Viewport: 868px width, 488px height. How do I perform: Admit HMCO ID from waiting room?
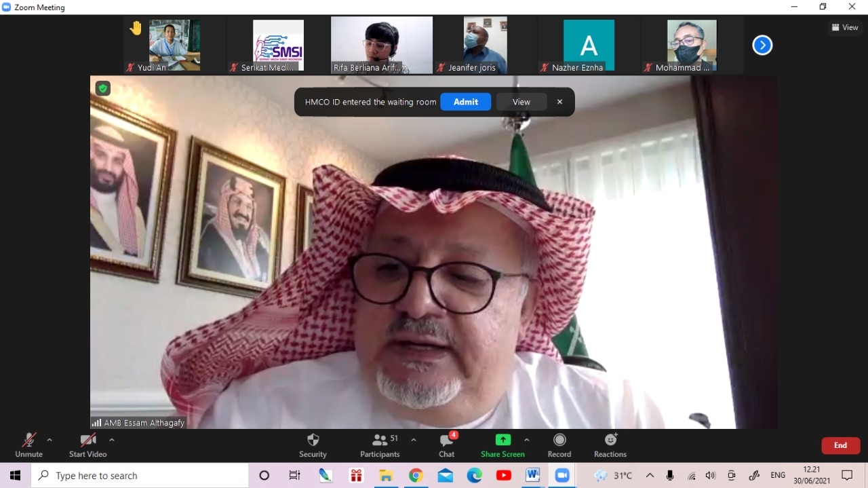(465, 102)
